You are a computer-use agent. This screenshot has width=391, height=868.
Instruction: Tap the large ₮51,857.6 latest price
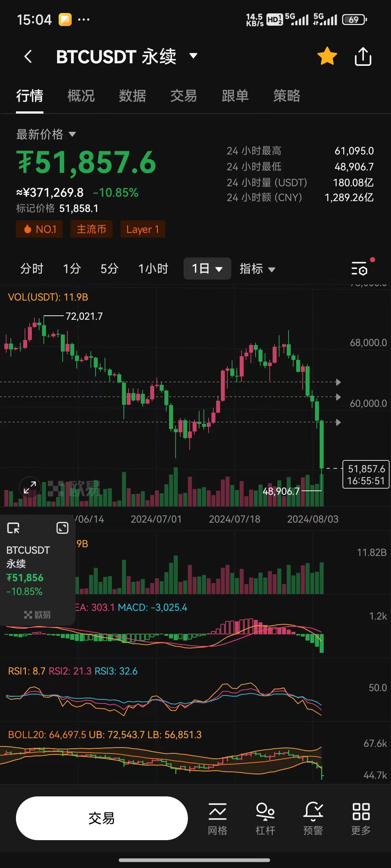point(86,163)
